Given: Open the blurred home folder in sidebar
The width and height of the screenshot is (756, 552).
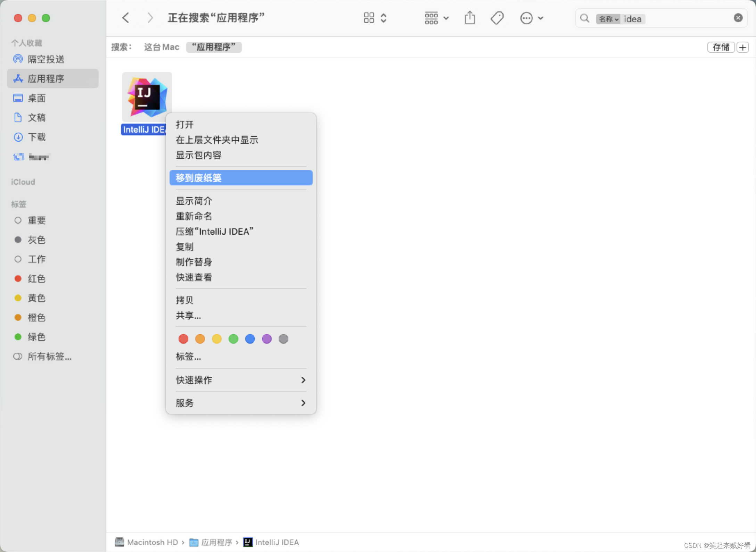Looking at the screenshot, I should pos(52,157).
